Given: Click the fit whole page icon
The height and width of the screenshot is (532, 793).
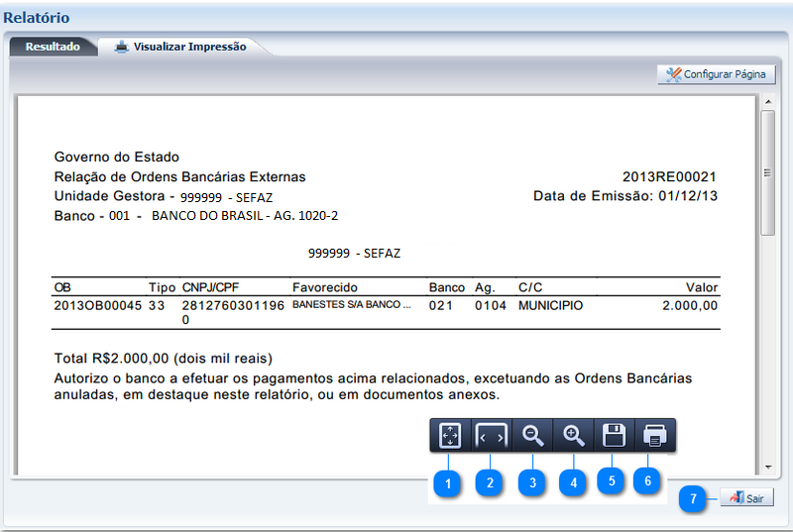Looking at the screenshot, I should click(450, 435).
